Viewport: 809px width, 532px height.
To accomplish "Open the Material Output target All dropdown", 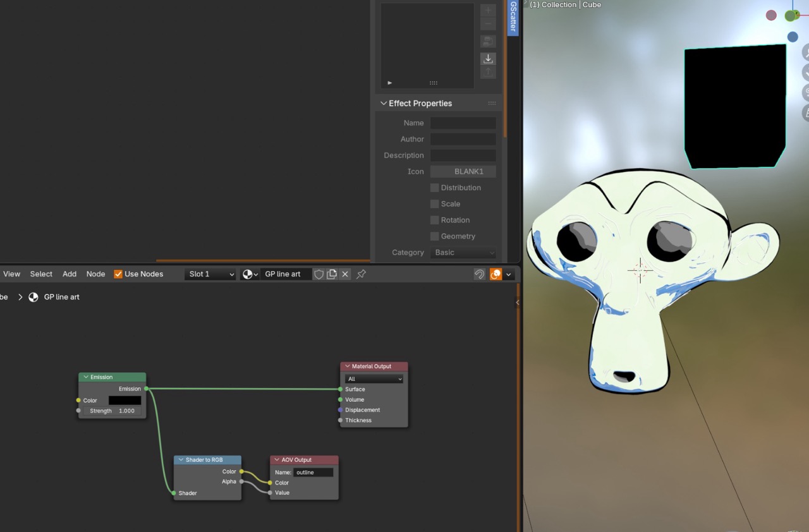I will pyautogui.click(x=374, y=379).
